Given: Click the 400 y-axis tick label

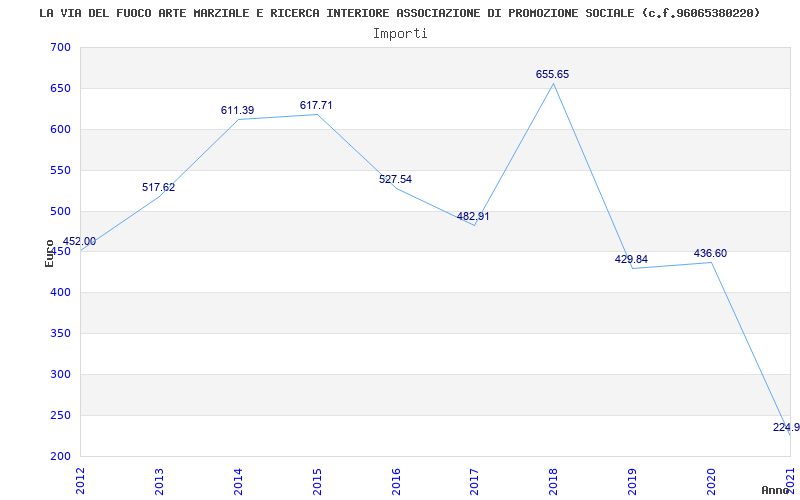Looking at the screenshot, I should (60, 293).
